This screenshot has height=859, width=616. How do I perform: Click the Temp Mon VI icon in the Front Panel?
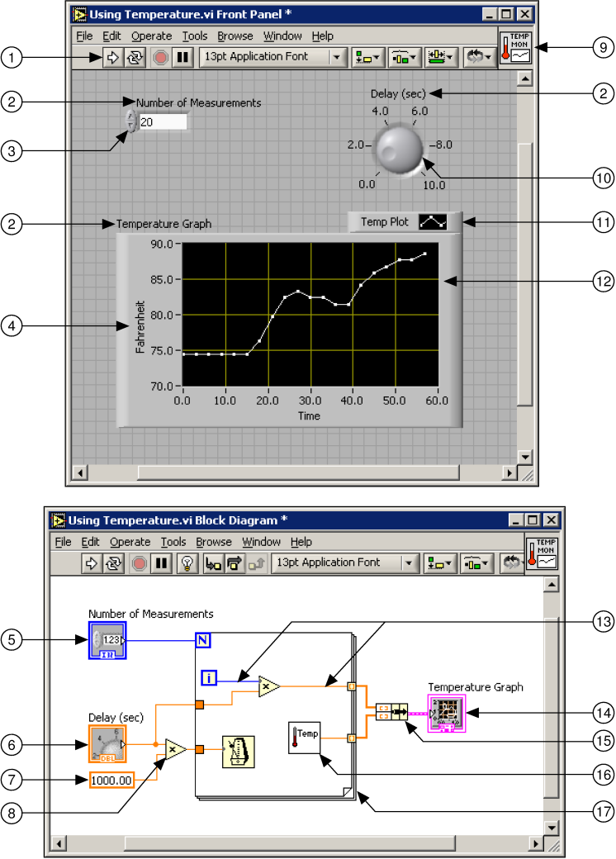516,47
